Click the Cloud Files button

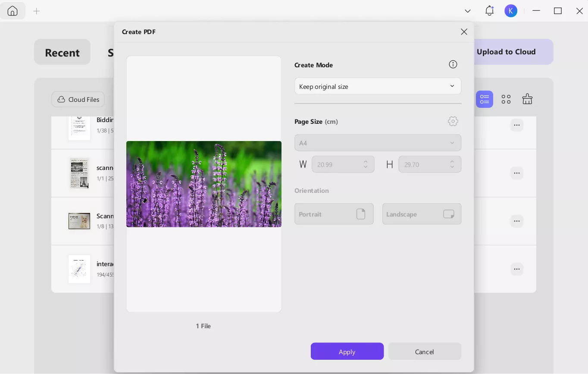tap(78, 99)
